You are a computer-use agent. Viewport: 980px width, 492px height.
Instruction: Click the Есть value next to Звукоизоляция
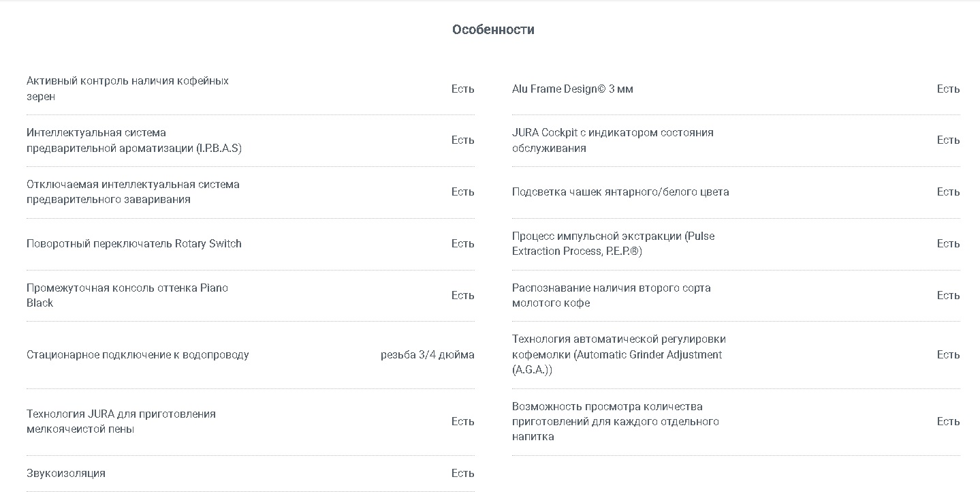[x=463, y=474]
